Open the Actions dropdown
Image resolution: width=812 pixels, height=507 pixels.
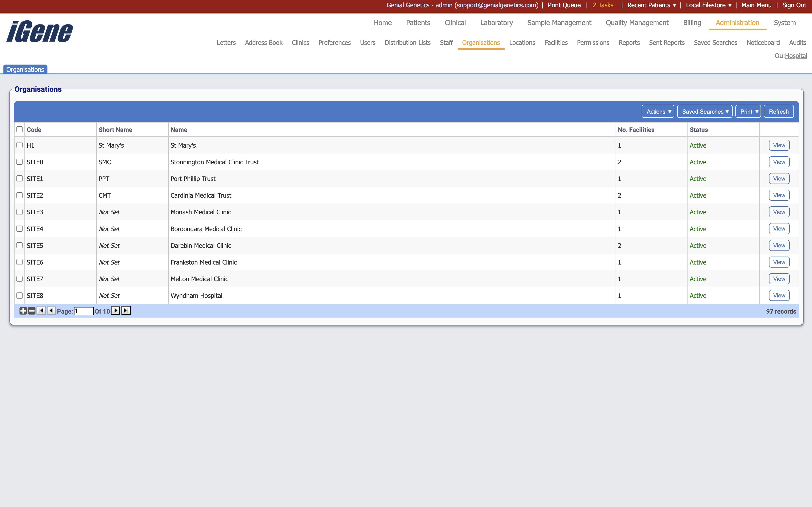[657, 111]
